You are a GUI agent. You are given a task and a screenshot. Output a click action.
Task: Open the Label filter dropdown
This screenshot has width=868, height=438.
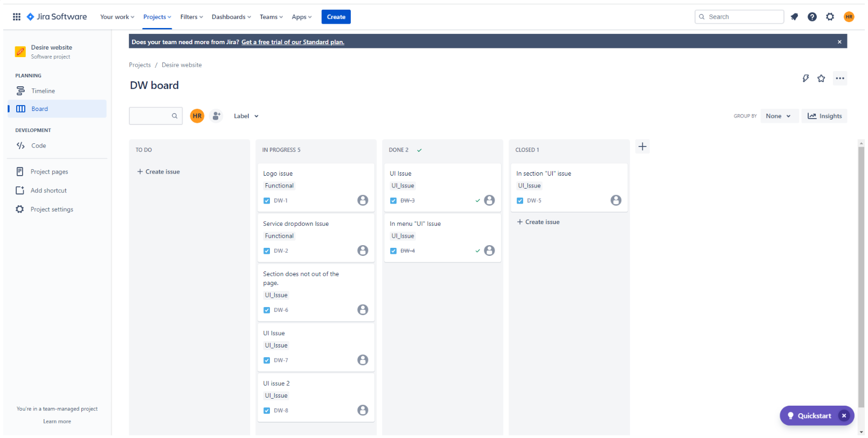point(246,116)
